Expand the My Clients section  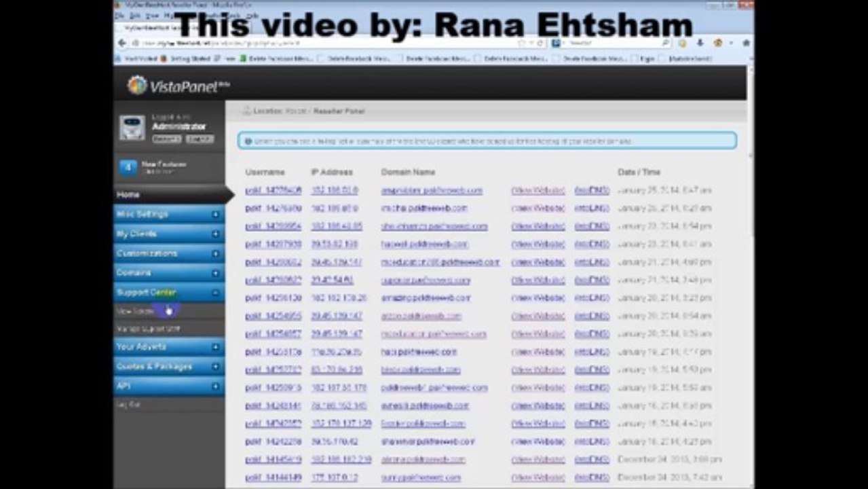coord(169,234)
